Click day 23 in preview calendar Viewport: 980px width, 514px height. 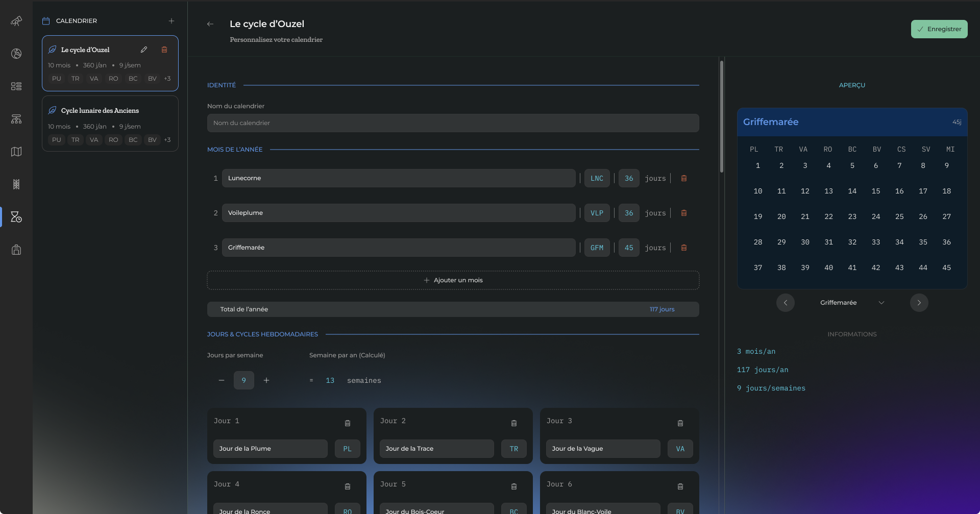point(852,216)
